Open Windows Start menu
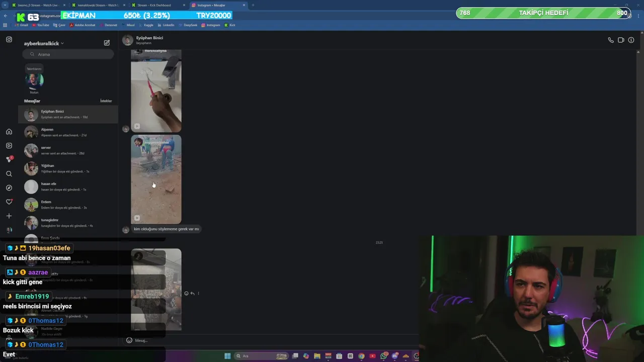 point(227,356)
